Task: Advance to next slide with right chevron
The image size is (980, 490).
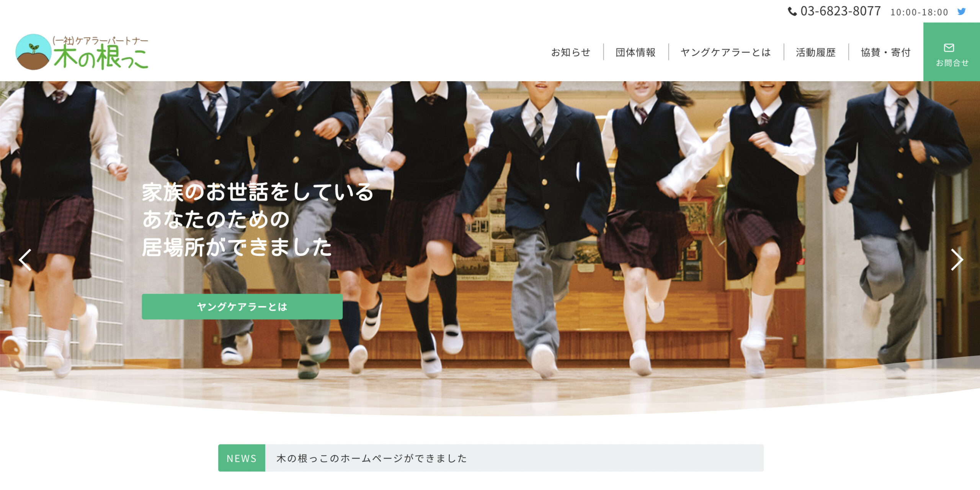Action: [956, 260]
